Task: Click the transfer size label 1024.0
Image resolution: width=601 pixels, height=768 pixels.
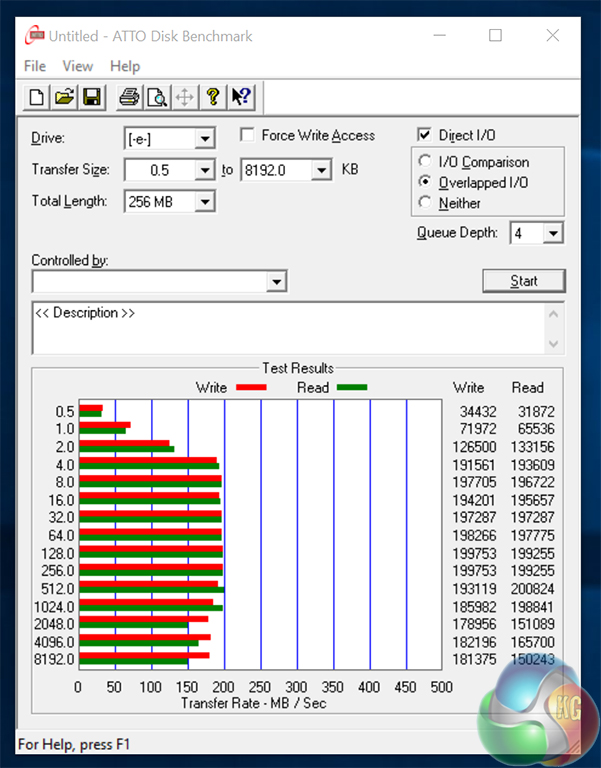Action: 54,607
